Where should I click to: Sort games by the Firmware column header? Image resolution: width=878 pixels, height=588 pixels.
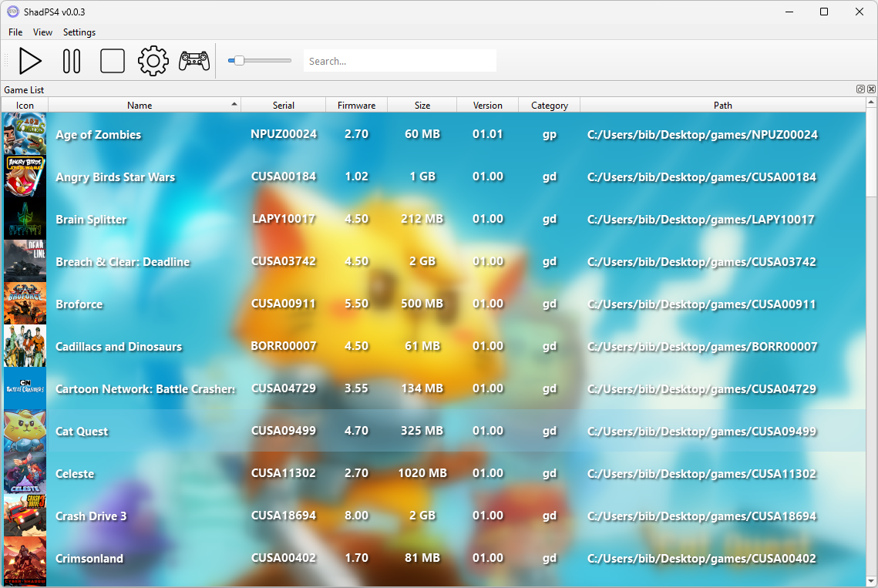pyautogui.click(x=357, y=106)
